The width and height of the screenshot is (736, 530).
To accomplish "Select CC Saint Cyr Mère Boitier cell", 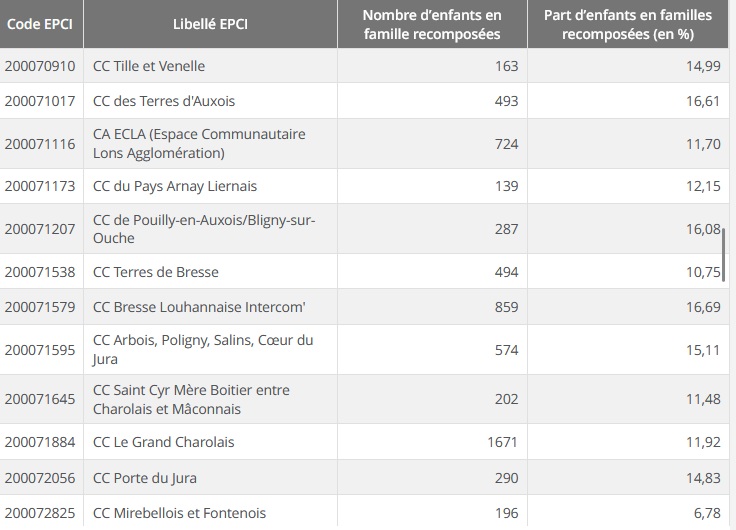I will pyautogui.click(x=191, y=399).
